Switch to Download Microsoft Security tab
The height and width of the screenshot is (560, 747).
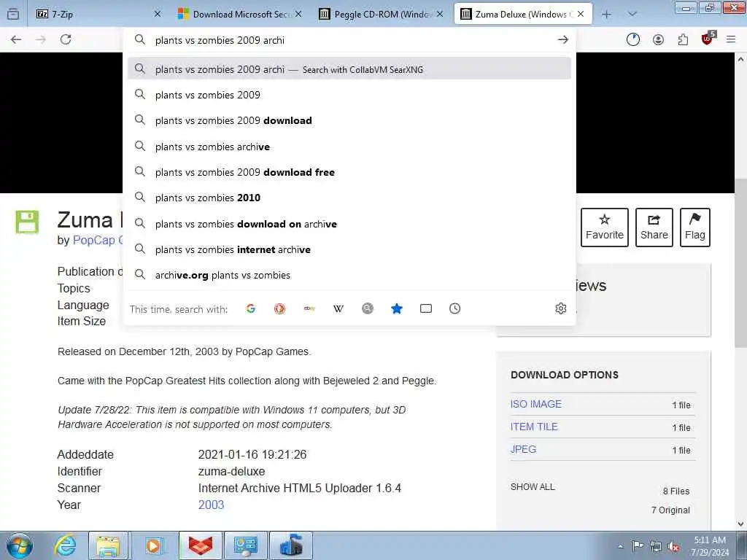pyautogui.click(x=239, y=15)
